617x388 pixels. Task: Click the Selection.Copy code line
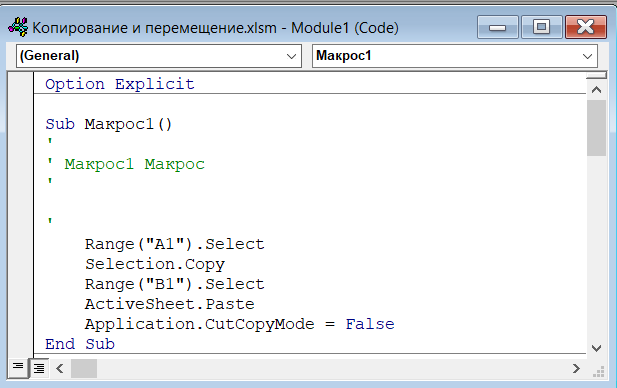155,264
